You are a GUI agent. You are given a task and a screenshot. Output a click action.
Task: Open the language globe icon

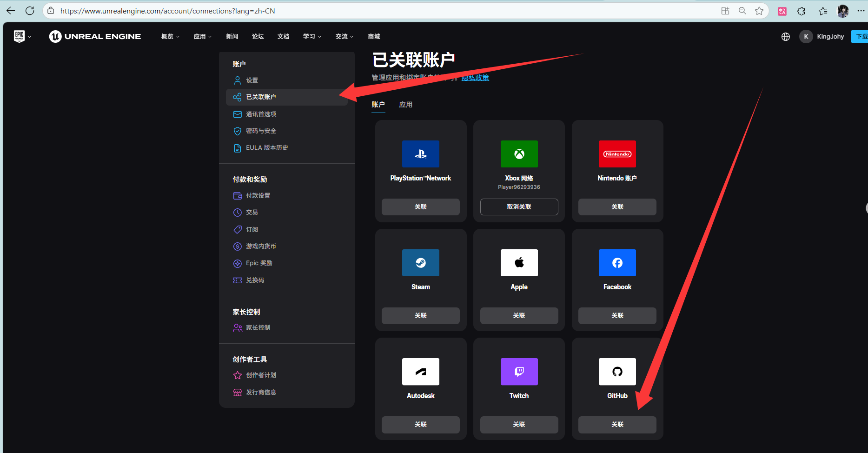(786, 37)
